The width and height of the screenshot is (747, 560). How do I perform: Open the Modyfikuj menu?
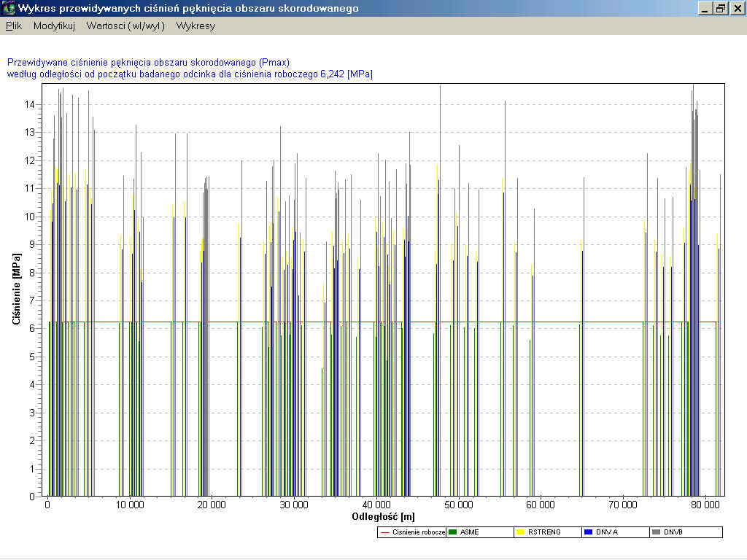tap(54, 26)
